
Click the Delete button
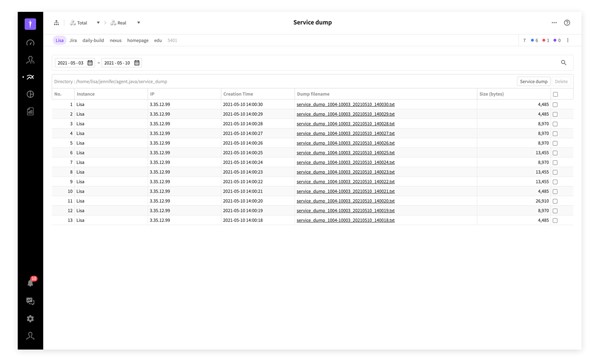(x=561, y=82)
